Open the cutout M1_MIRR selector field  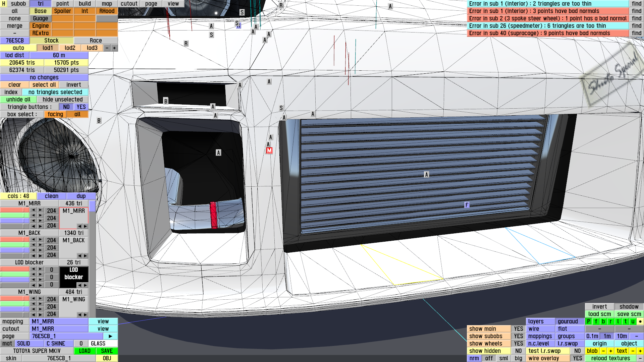pyautogui.click(x=59, y=329)
